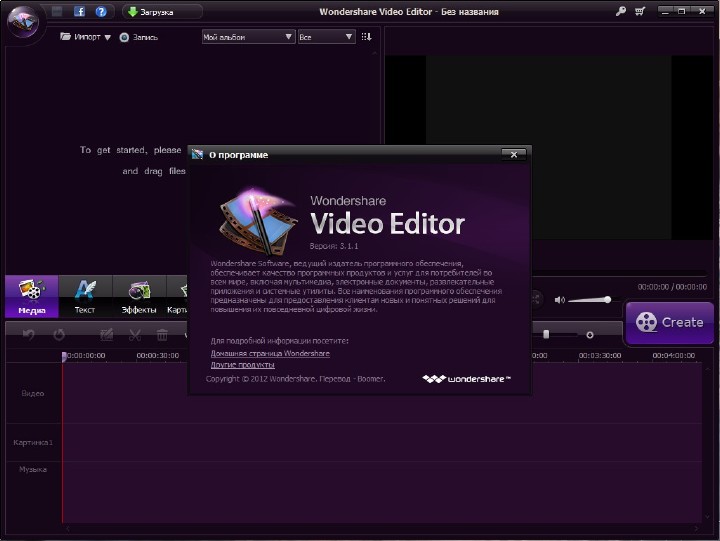Click the sort order icon beside the Все filter
Viewport: 720px width, 541px height.
click(367, 37)
